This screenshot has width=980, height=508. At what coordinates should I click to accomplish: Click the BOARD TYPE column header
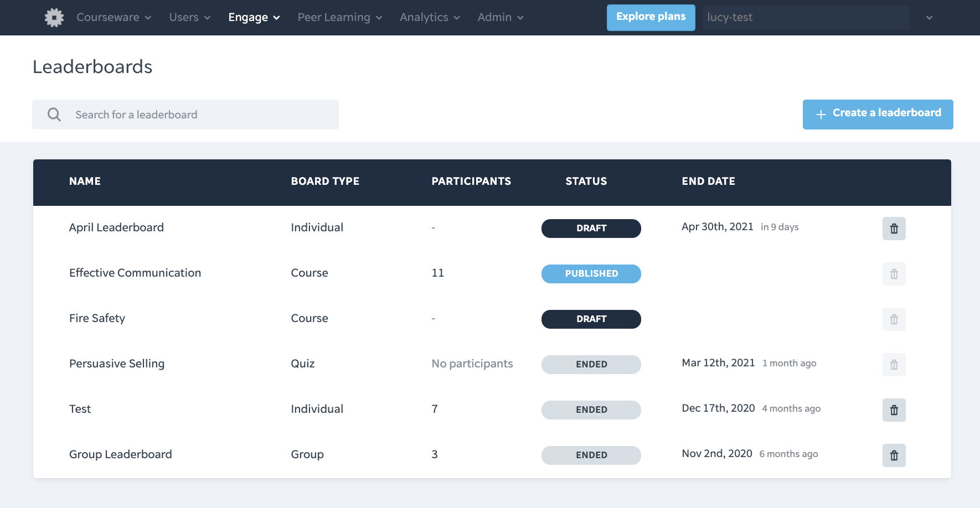tap(325, 181)
